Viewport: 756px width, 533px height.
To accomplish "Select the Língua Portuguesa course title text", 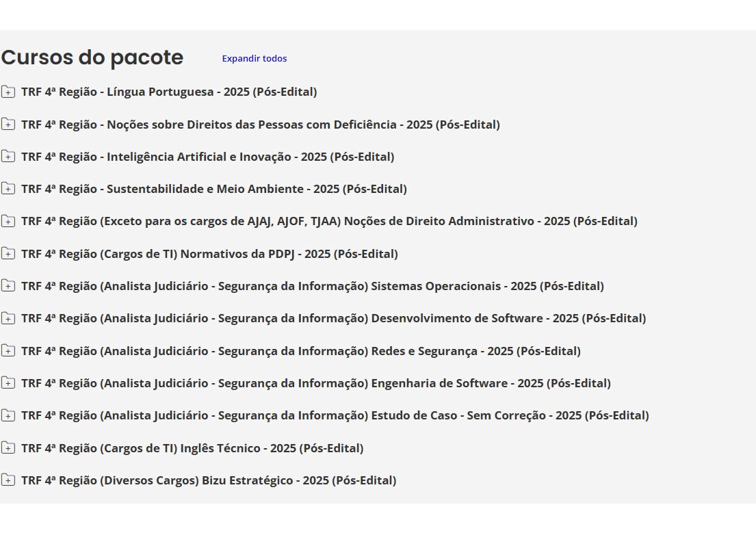I will (169, 92).
